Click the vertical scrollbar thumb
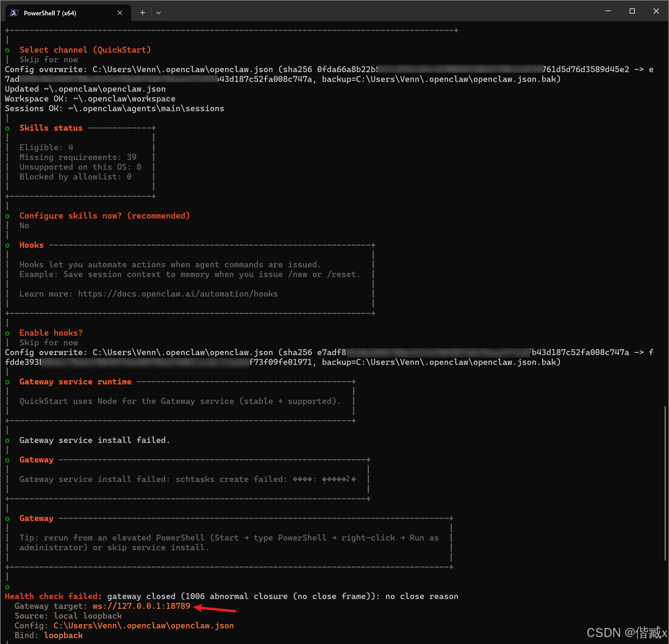This screenshot has height=644, width=669. [665, 483]
